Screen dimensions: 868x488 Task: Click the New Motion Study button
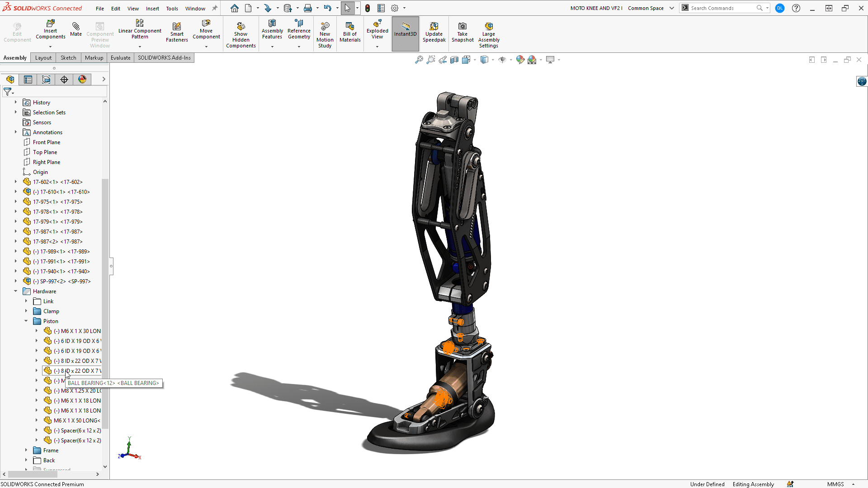point(325,33)
